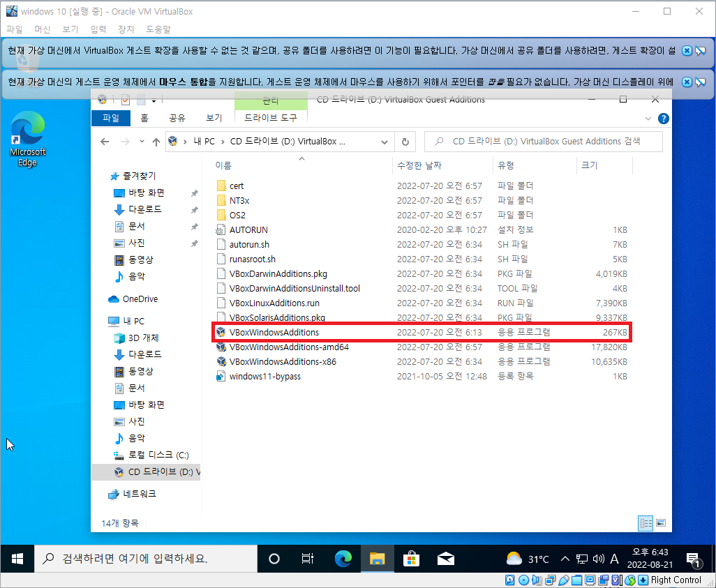The image size is (716, 588).
Task: Click the Explorer refresh button
Action: pos(405,142)
